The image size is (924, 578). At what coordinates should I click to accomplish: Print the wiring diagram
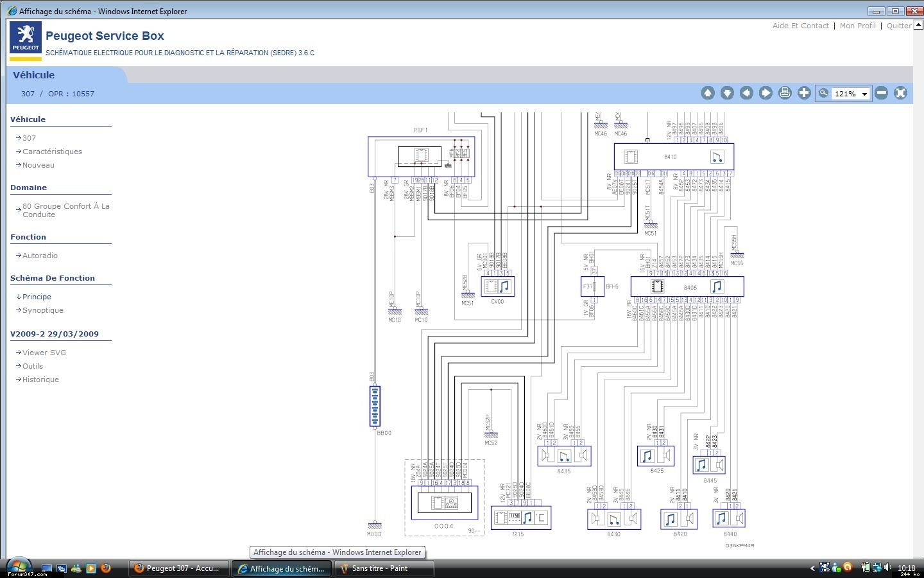click(x=785, y=93)
